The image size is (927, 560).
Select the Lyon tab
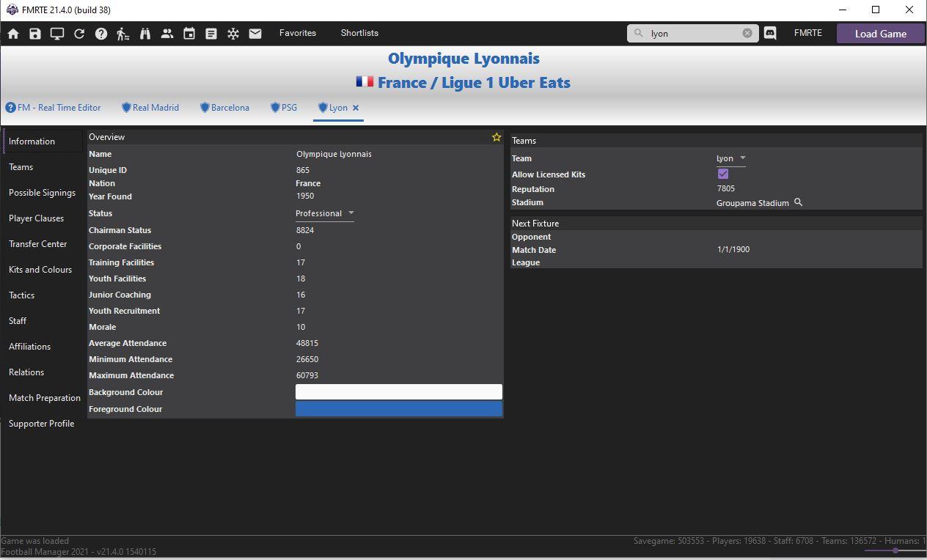coord(332,108)
